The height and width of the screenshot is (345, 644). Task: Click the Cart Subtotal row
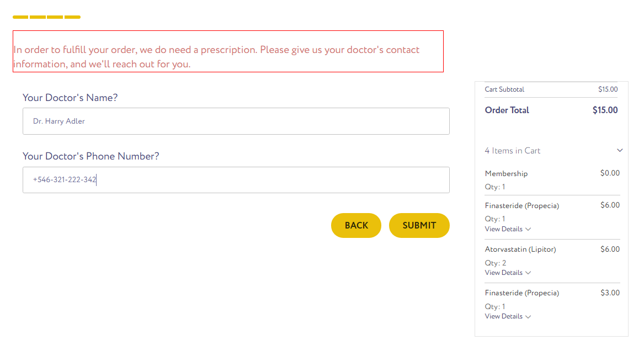(551, 89)
